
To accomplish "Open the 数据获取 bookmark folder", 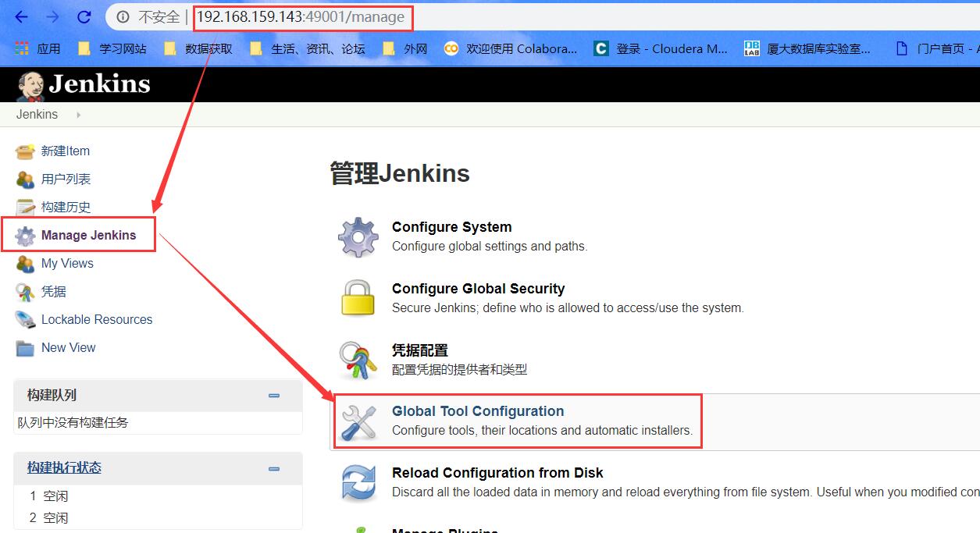I will [x=198, y=48].
